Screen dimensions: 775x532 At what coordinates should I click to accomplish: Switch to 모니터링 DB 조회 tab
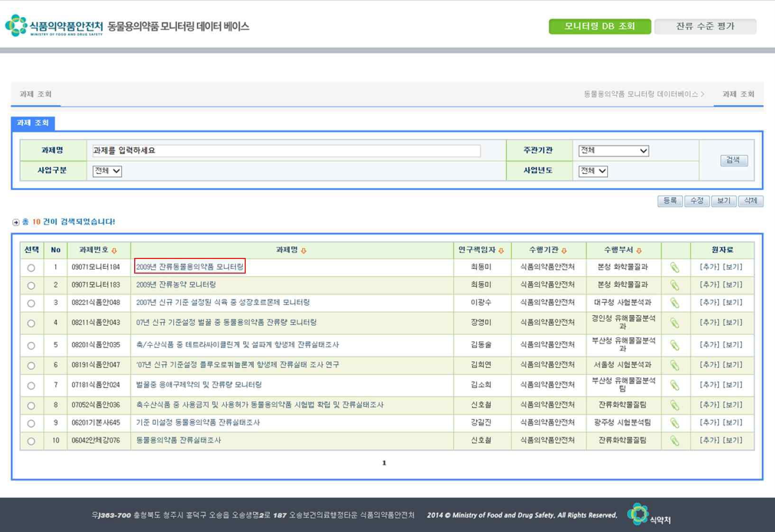600,27
